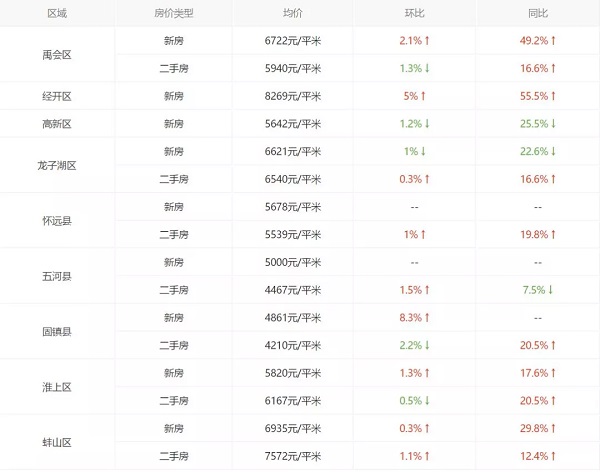Click the 环比 column header
600x472 pixels.
414,13
